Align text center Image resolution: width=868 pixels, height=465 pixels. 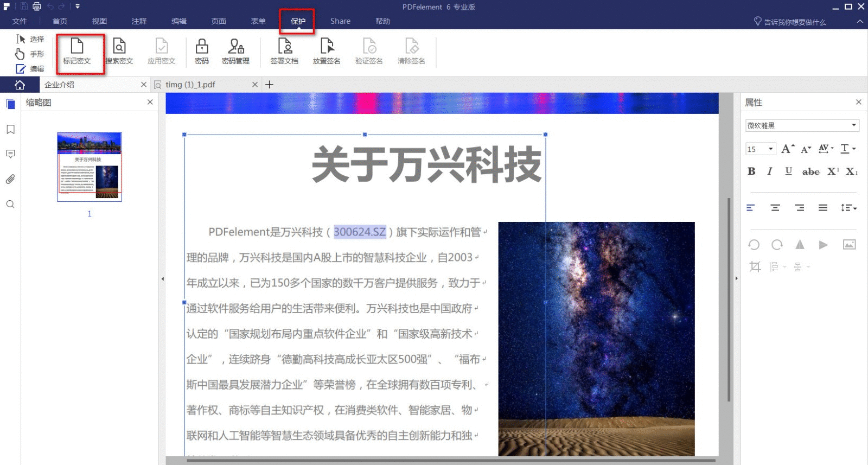point(775,208)
